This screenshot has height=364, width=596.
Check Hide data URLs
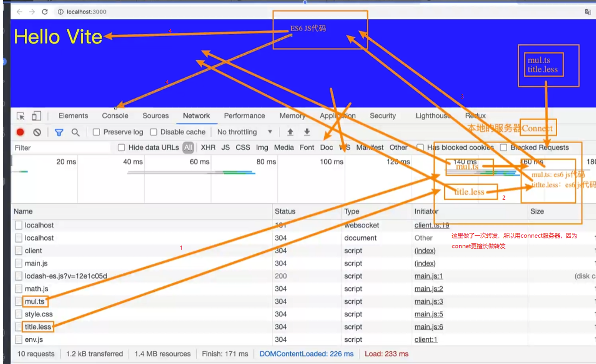point(121,148)
